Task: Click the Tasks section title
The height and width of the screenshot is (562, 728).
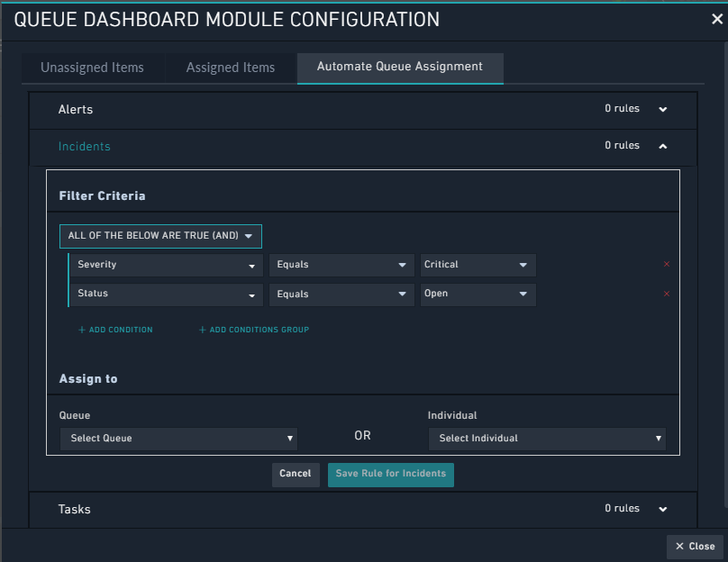Action: 74,509
